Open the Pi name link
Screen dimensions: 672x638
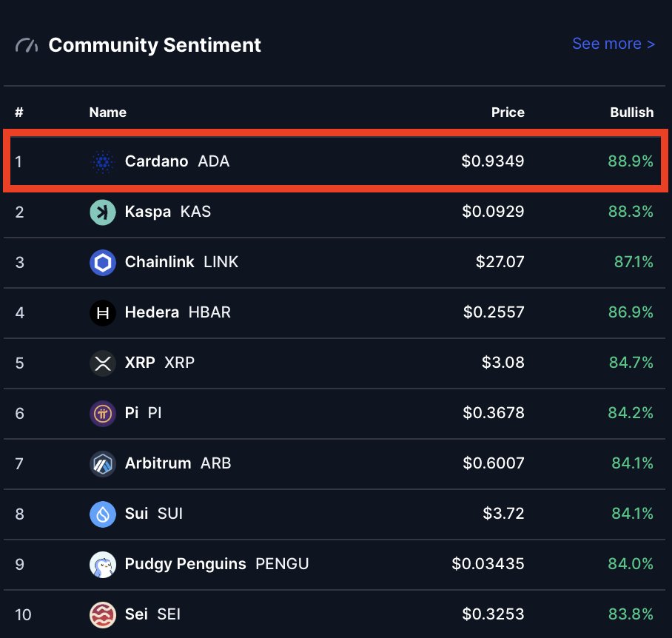pos(132,412)
